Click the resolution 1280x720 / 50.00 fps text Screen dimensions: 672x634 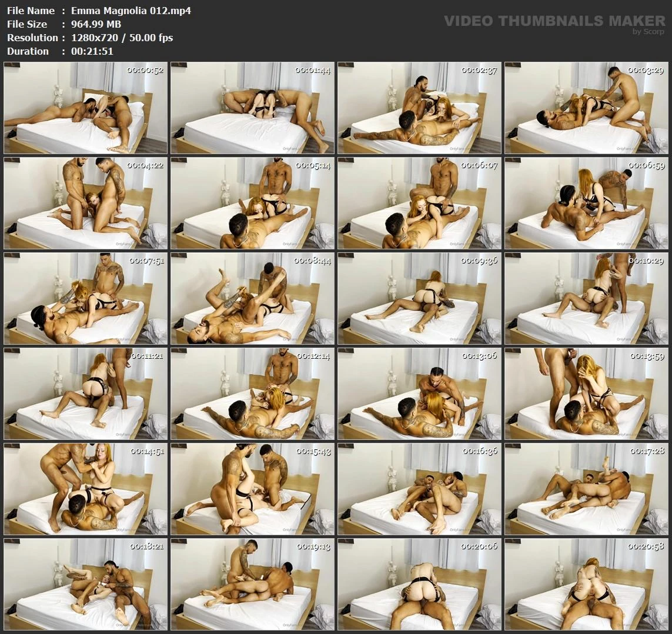click(x=122, y=38)
